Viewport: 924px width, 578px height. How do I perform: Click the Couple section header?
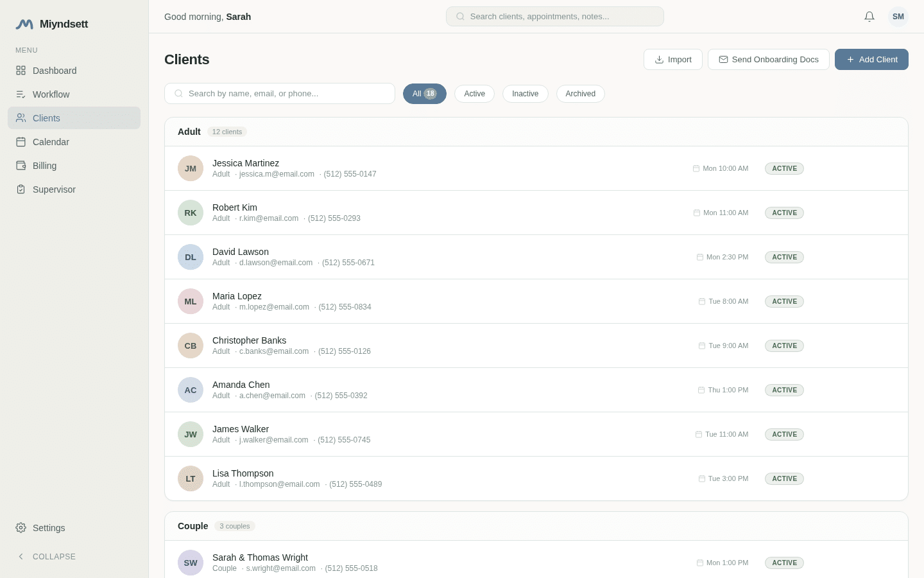point(193,526)
